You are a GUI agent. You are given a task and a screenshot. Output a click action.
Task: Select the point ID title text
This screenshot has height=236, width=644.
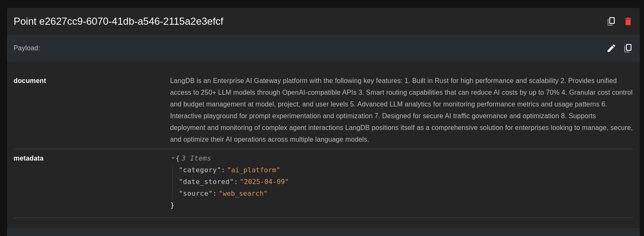click(118, 21)
